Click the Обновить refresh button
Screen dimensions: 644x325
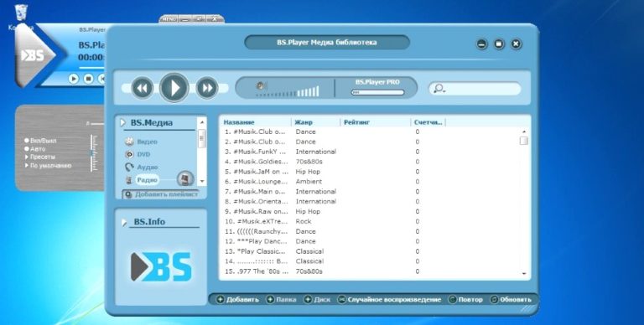(511, 300)
